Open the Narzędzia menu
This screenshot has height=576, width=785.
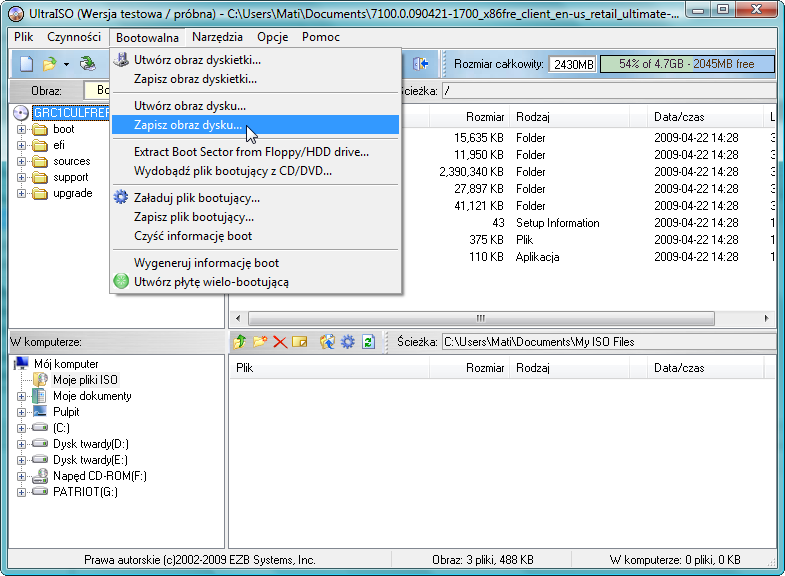[x=217, y=37]
